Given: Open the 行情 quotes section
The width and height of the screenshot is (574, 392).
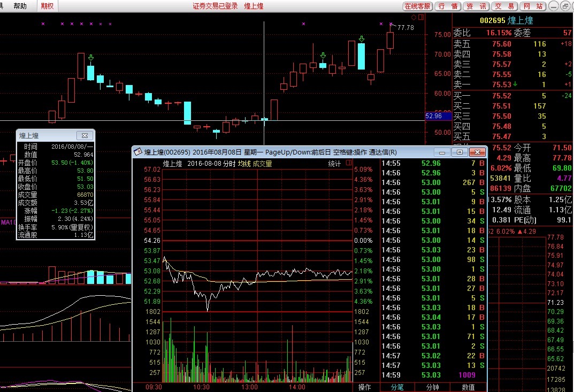Looking at the screenshot, I should pyautogui.click(x=447, y=6).
